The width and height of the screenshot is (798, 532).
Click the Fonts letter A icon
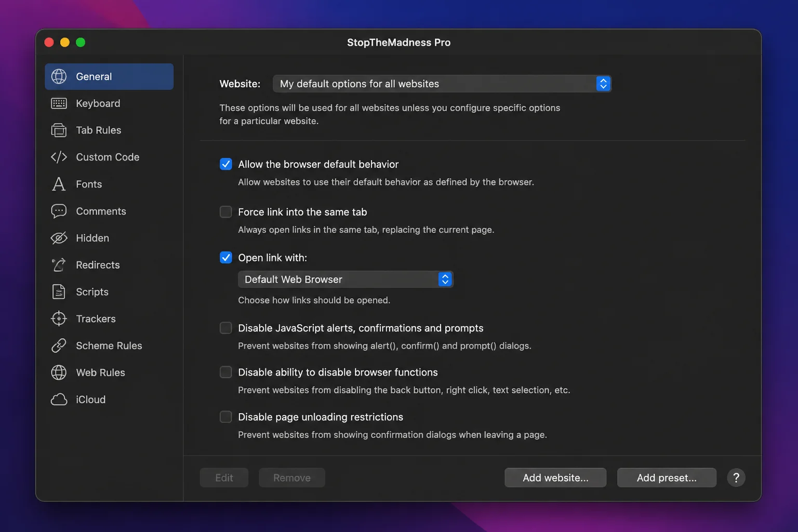coord(59,184)
